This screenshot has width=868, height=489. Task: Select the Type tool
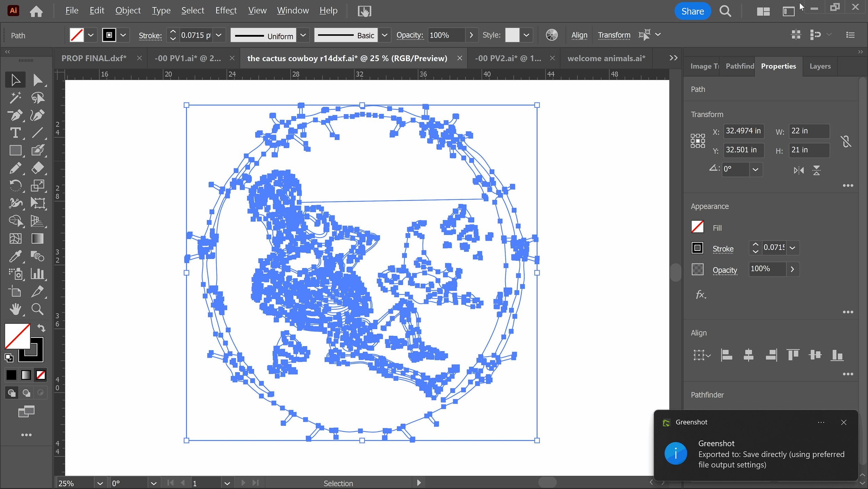15,133
